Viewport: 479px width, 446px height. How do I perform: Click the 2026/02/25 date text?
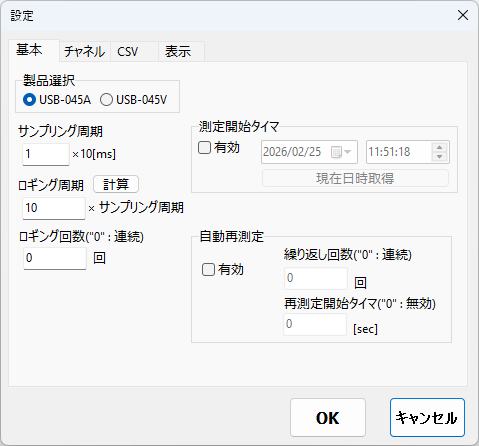[292, 152]
